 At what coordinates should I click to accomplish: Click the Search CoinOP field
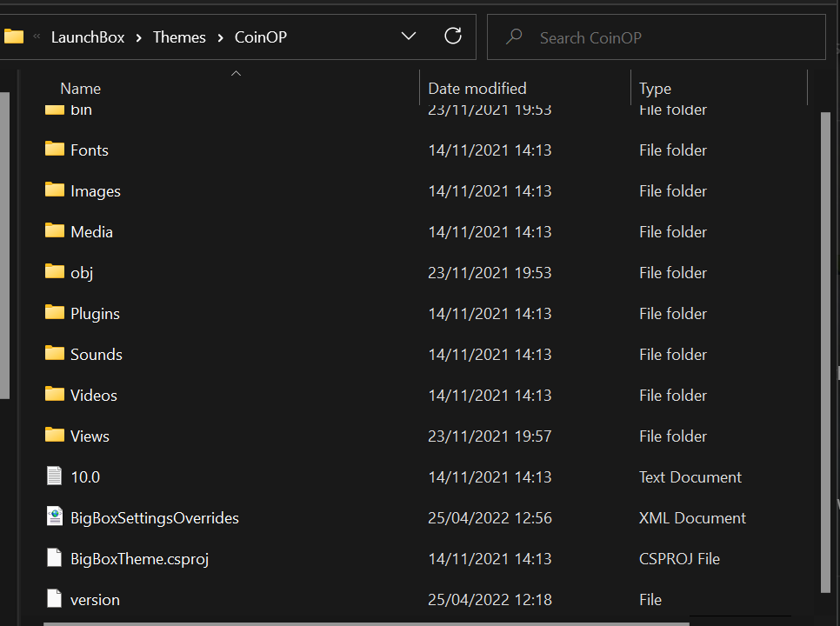[657, 37]
